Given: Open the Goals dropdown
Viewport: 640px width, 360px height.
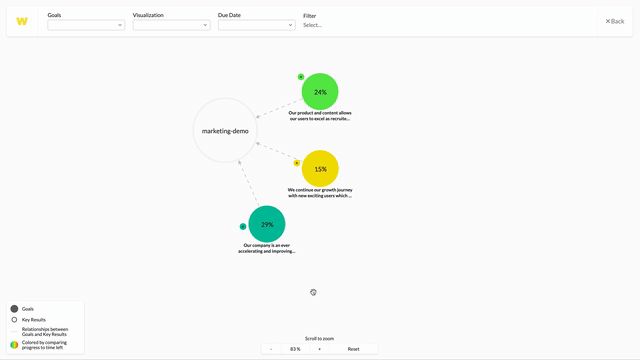Looking at the screenshot, I should (86, 25).
